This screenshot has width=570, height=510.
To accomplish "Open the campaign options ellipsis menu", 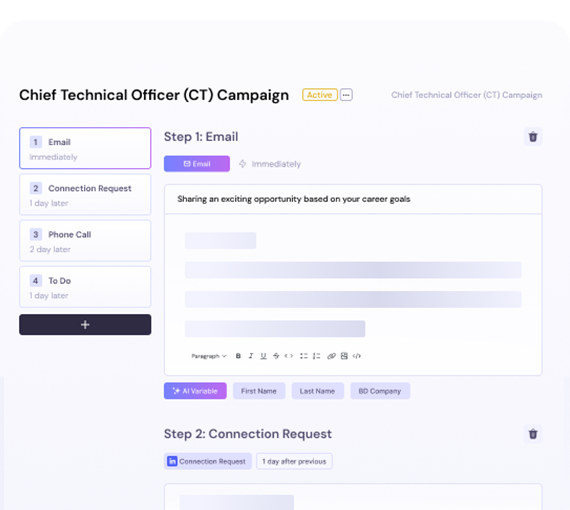I will coord(346,95).
